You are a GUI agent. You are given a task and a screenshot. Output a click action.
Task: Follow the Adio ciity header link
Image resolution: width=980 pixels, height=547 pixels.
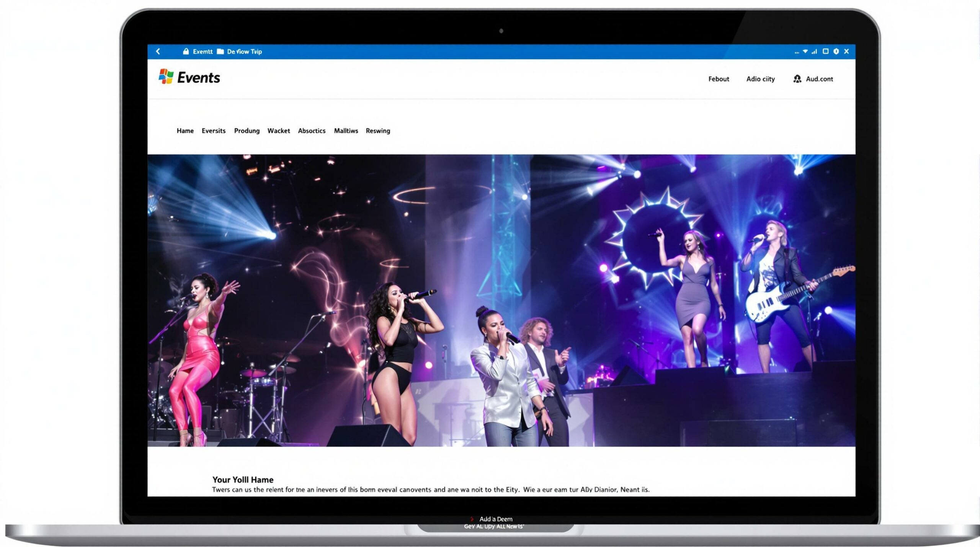pos(760,79)
